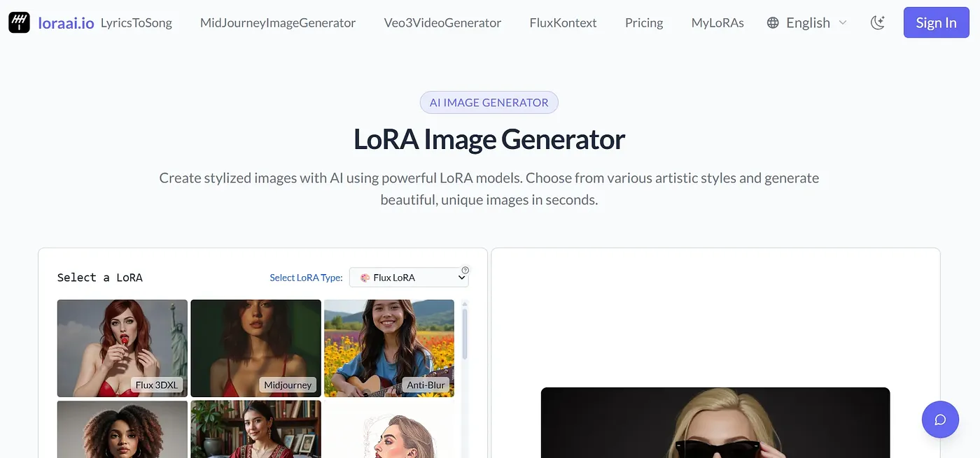Viewport: 980px width, 458px height.
Task: Select the Anti-Blur LoRA thumbnail
Action: (x=389, y=348)
